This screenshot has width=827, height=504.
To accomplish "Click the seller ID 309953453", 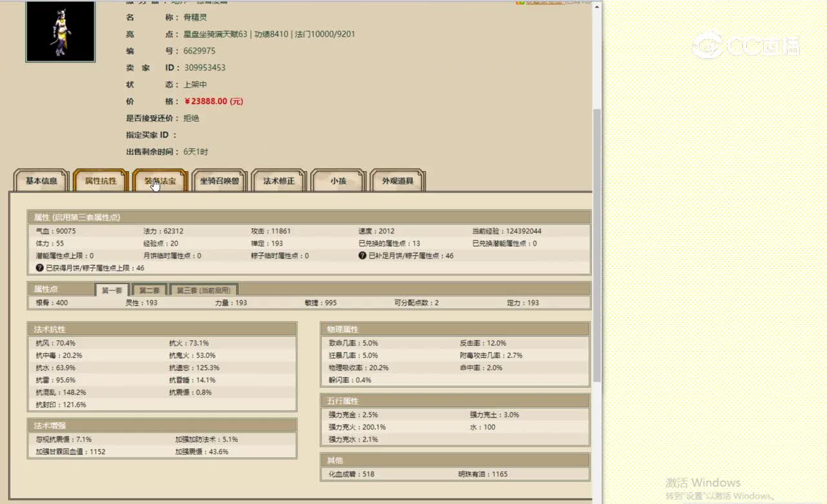I will [205, 68].
